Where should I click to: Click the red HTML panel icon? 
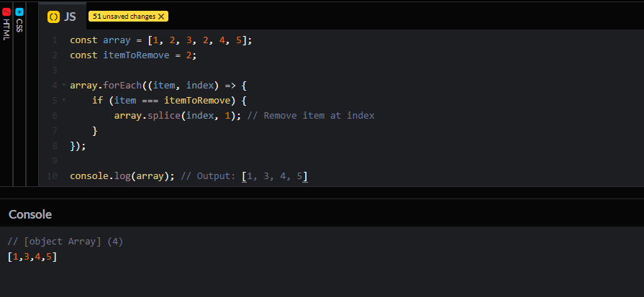(6, 12)
